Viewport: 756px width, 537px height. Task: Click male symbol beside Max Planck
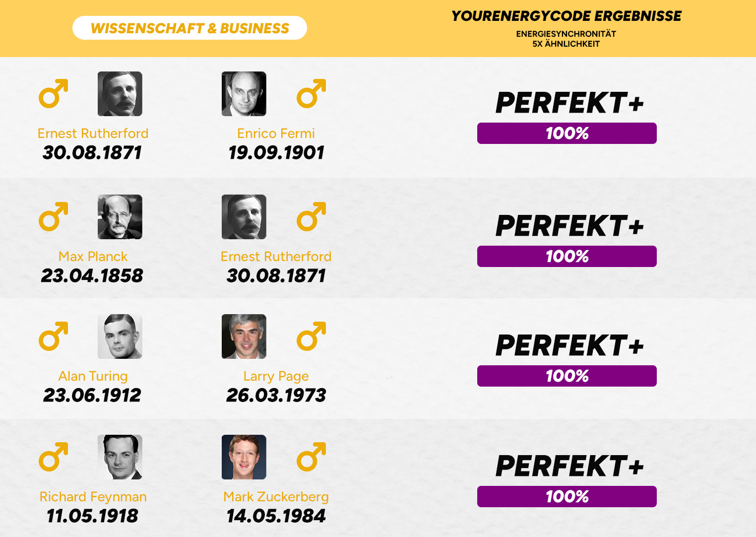click(53, 217)
